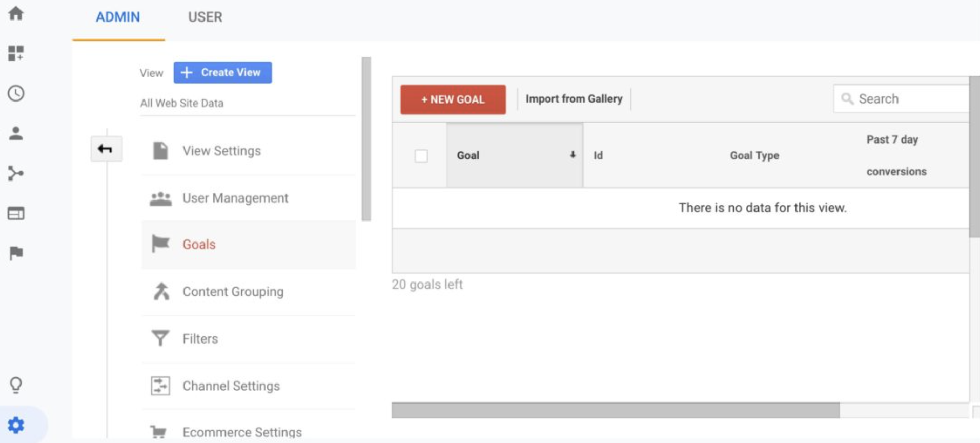Click the goals Search field

tap(902, 98)
